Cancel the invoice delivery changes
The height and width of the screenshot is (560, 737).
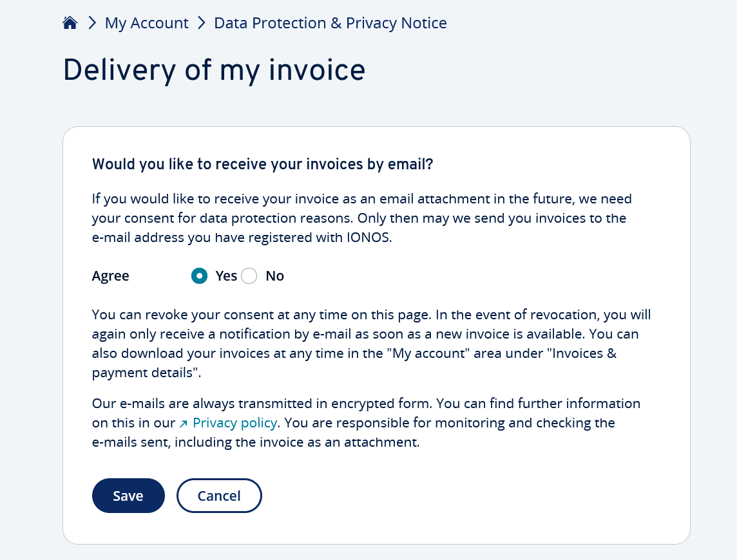[219, 496]
